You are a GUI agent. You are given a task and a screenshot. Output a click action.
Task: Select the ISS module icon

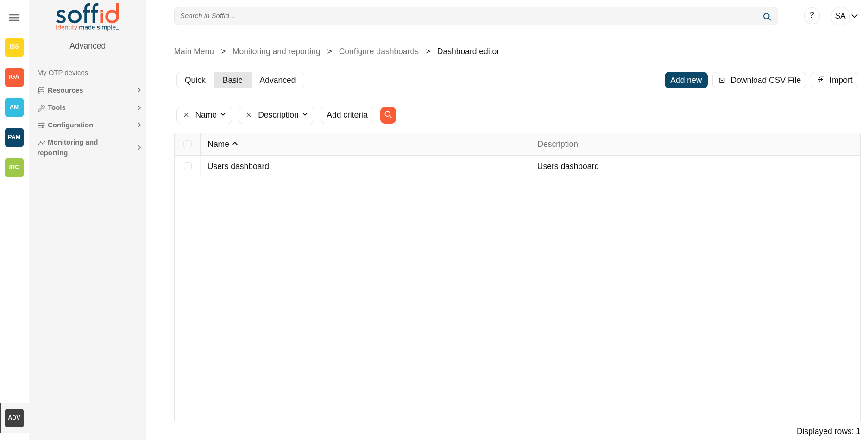(14, 47)
